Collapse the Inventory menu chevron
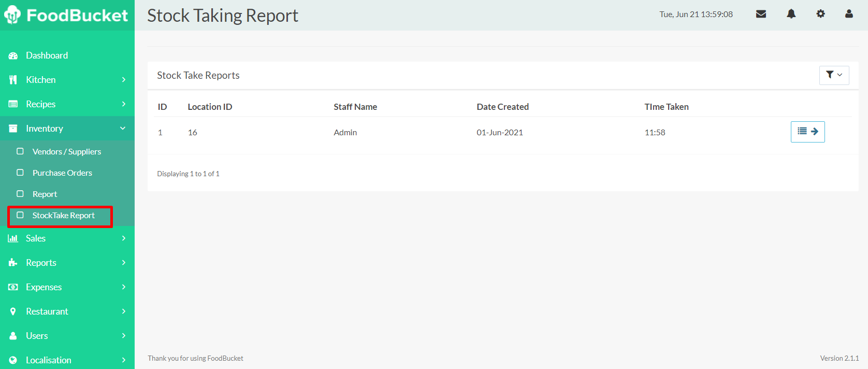 123,129
